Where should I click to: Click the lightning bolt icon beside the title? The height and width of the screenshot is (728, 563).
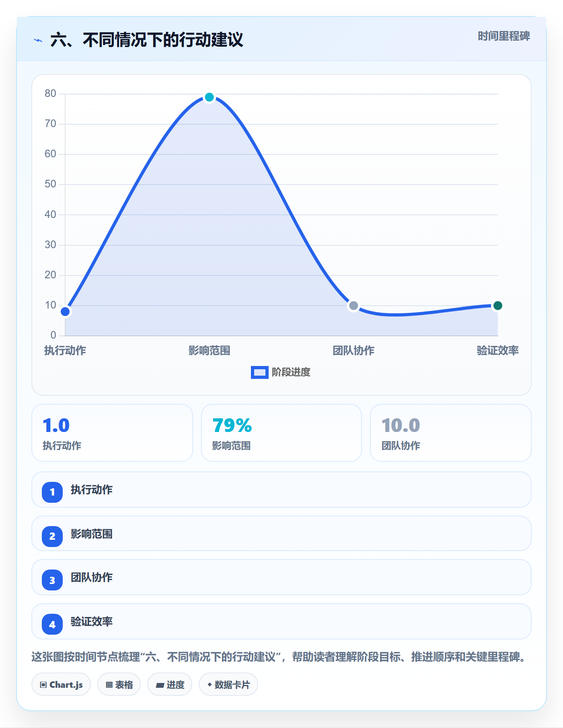(38, 41)
